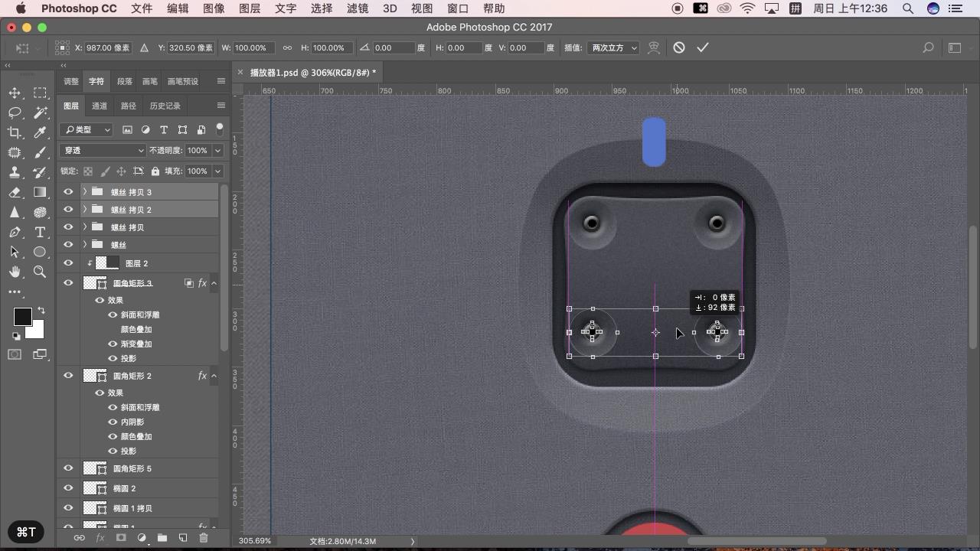Toggle visibility of 椭圆 2 layer

[x=68, y=488]
